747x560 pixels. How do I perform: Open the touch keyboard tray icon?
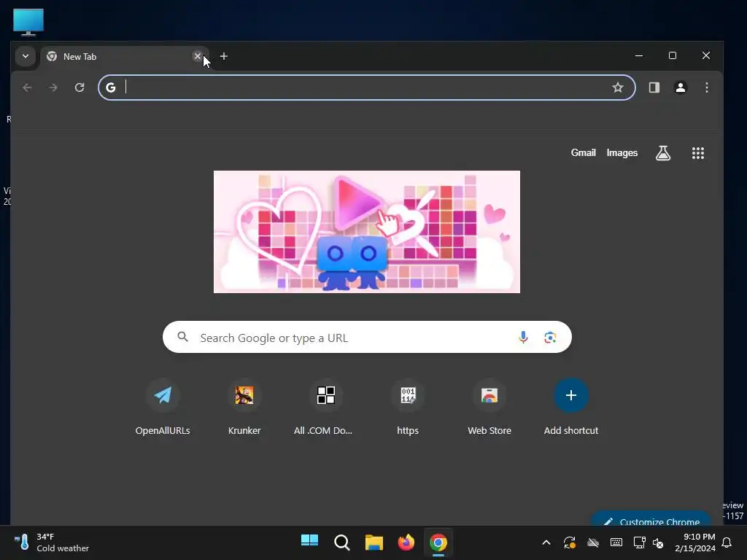click(x=616, y=542)
